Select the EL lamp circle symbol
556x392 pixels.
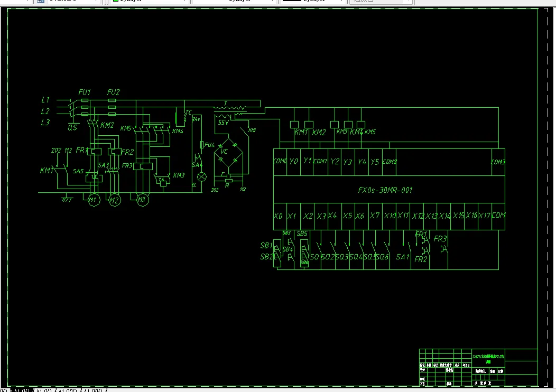(202, 177)
